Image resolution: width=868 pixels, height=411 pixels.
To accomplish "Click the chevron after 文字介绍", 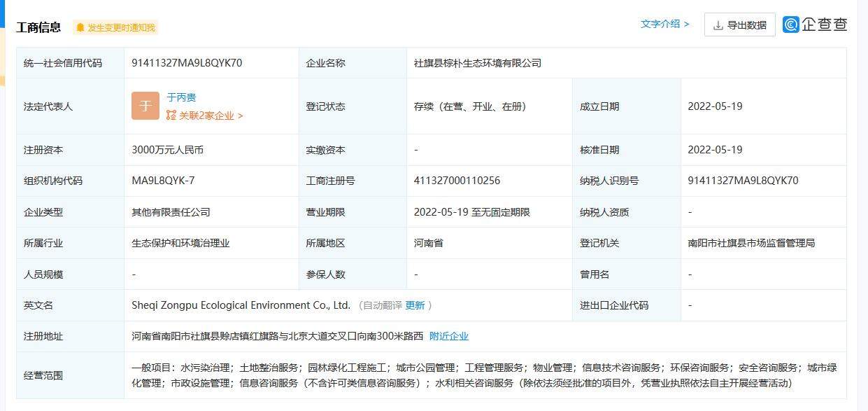I will click(686, 24).
